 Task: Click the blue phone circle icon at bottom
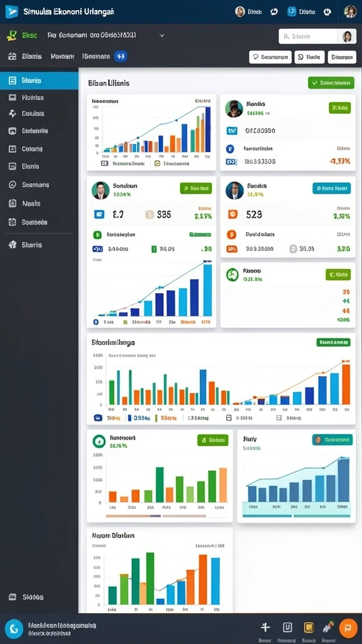click(14, 628)
